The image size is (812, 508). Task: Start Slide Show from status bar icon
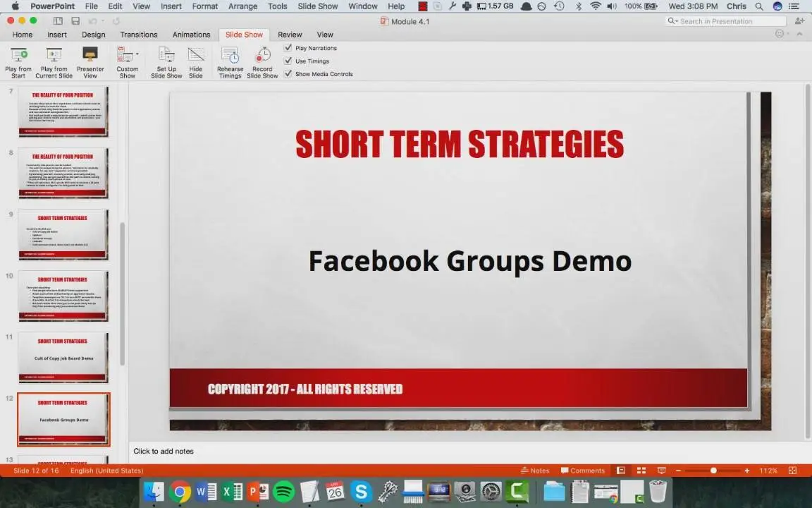click(x=661, y=471)
